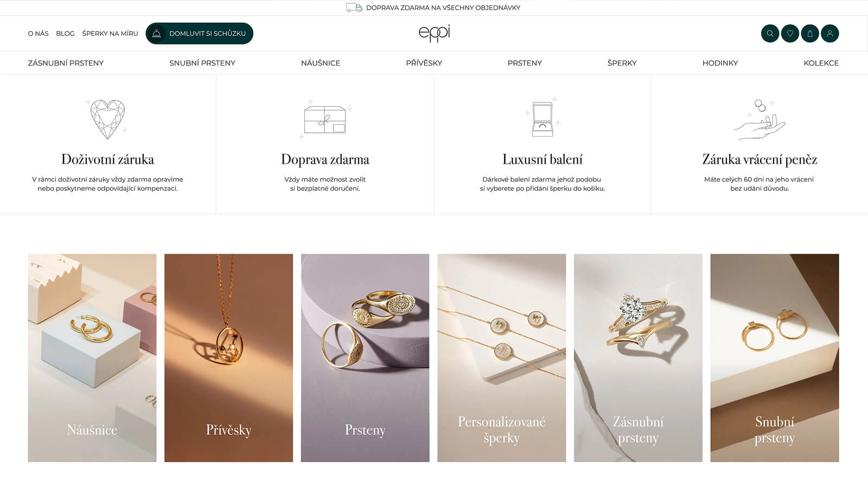Click the delivery truck icon in top banner
The image size is (868, 488).
point(354,8)
